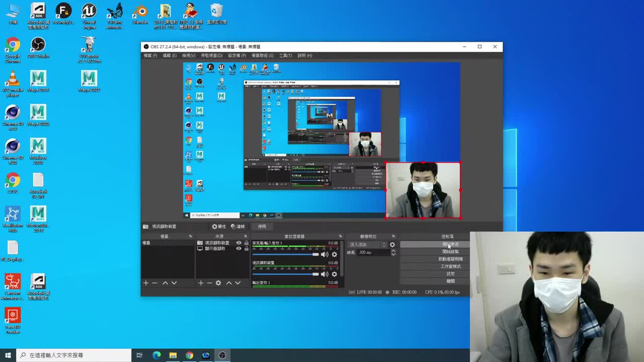Open transition properties gear next to 淡入淡出
Screen dimensions: 644x362
click(392, 245)
